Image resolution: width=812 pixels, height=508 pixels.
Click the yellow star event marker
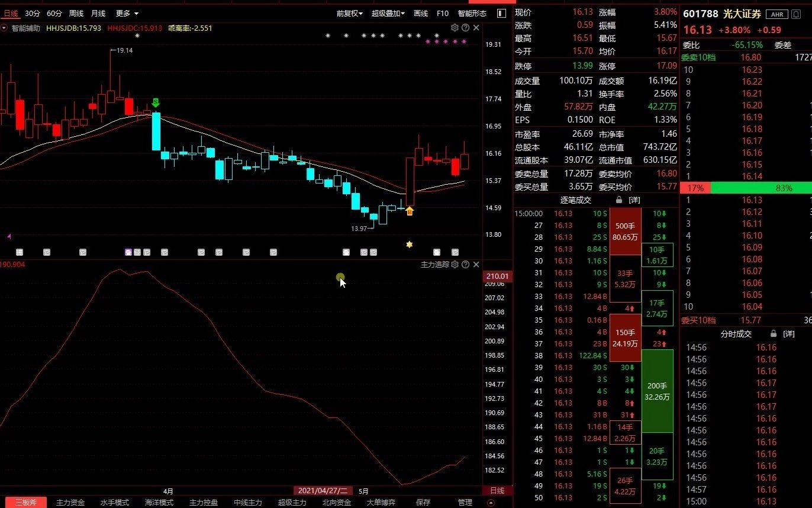409,244
